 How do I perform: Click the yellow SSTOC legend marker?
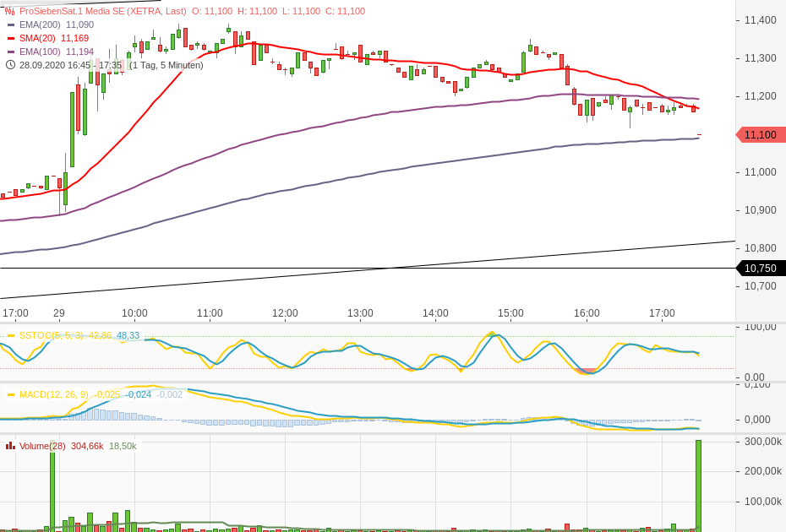[10, 335]
